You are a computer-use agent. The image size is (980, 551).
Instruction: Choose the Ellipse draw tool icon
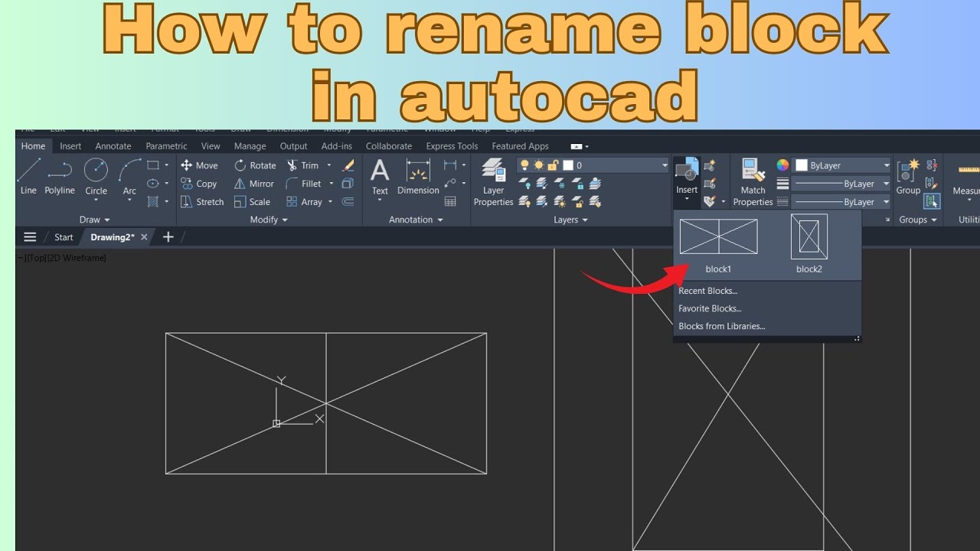point(152,184)
